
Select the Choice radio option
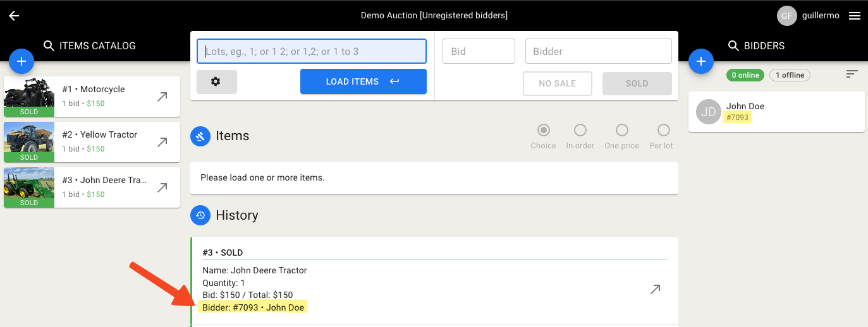(543, 131)
